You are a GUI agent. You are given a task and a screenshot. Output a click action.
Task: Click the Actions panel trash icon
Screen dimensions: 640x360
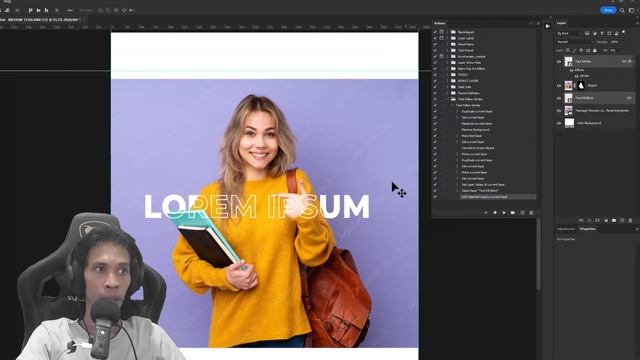pos(531,213)
